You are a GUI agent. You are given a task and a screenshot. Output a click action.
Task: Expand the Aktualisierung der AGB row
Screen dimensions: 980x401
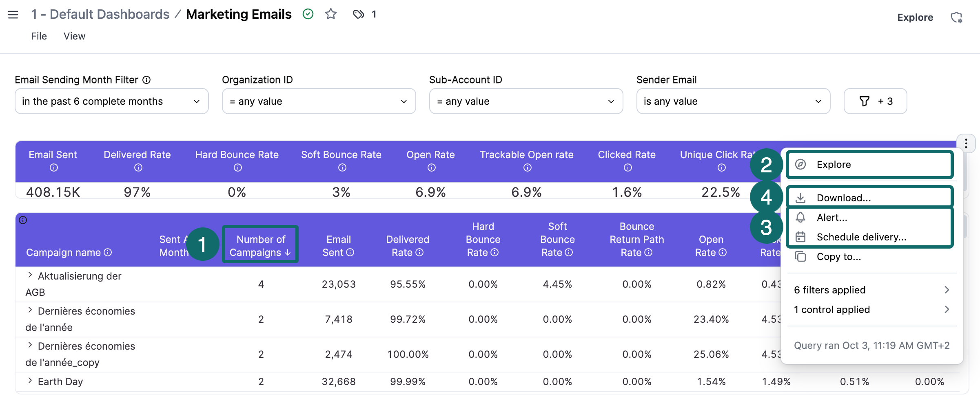[x=30, y=275]
